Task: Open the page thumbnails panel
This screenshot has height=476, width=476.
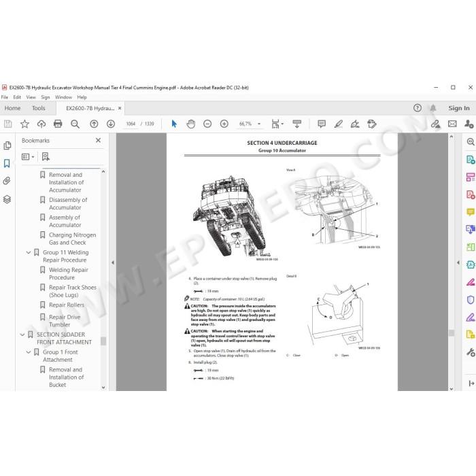Action: [x=7, y=146]
